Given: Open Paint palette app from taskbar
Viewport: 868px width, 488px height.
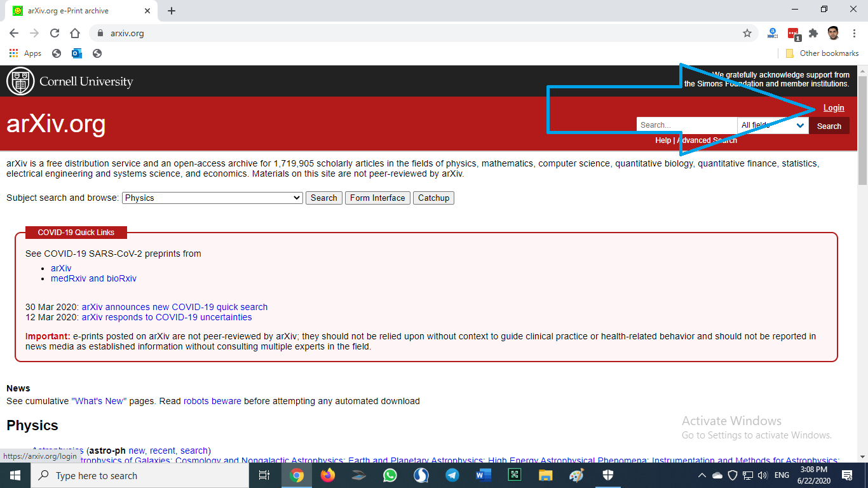Looking at the screenshot, I should (576, 475).
